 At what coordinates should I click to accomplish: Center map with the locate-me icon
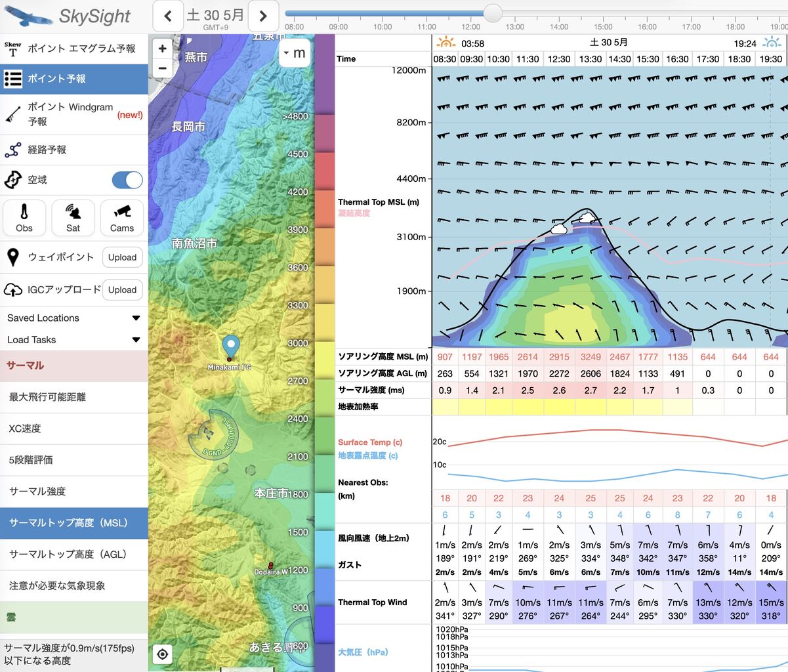pos(163,654)
